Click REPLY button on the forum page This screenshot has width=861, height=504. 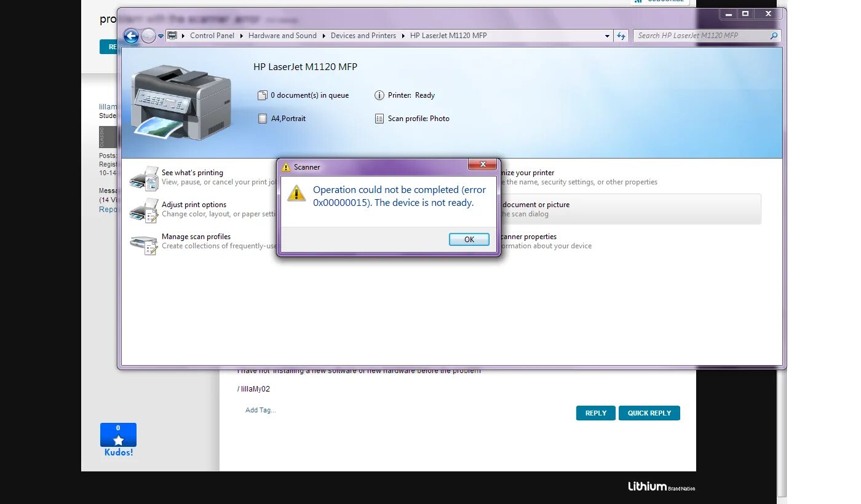595,413
